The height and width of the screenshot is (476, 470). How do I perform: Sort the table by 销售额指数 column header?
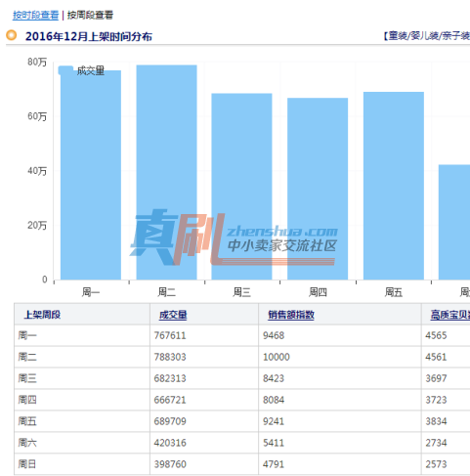pos(291,315)
